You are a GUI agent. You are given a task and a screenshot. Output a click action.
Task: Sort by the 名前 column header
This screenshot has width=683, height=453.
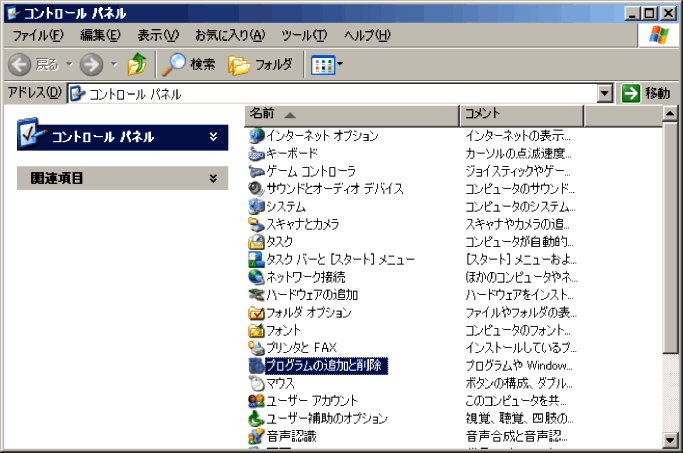[352, 115]
